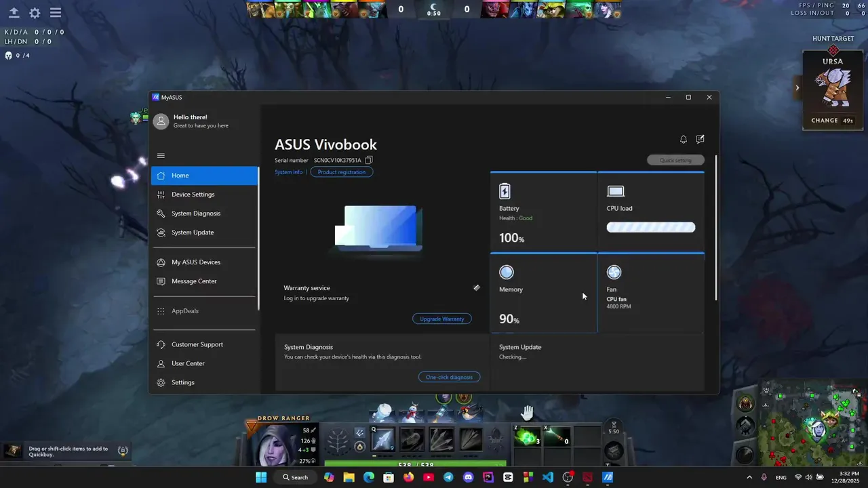
Task: Collapse the Hunt Target panel arrow
Action: tap(797, 87)
